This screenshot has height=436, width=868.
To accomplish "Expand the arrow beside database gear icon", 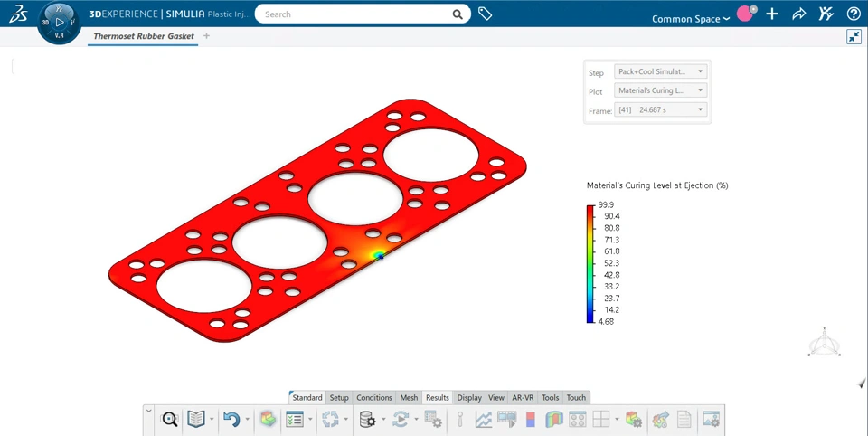I will [x=382, y=420].
